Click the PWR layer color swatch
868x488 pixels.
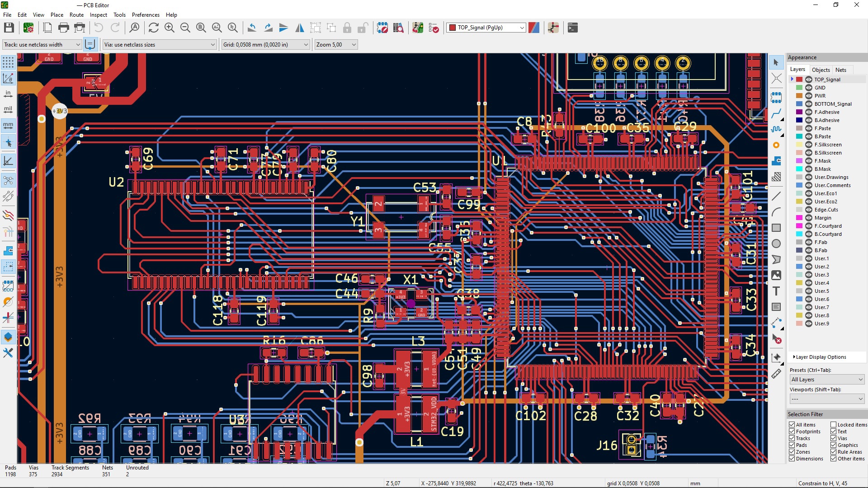[799, 96]
